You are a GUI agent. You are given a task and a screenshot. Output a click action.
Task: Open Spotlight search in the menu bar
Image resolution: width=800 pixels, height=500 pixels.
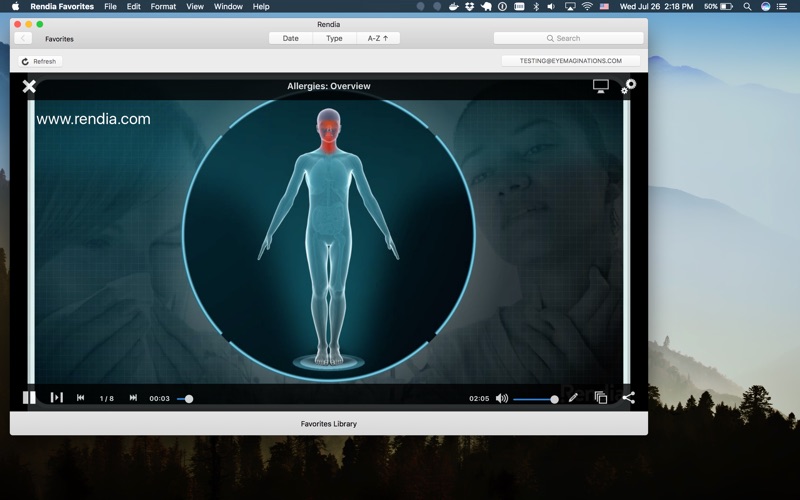point(747,7)
